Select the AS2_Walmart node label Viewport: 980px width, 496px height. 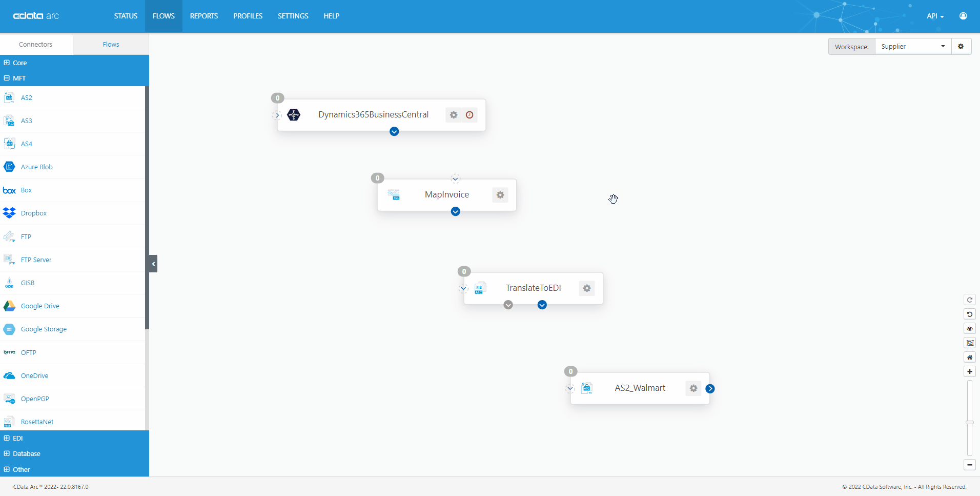640,388
